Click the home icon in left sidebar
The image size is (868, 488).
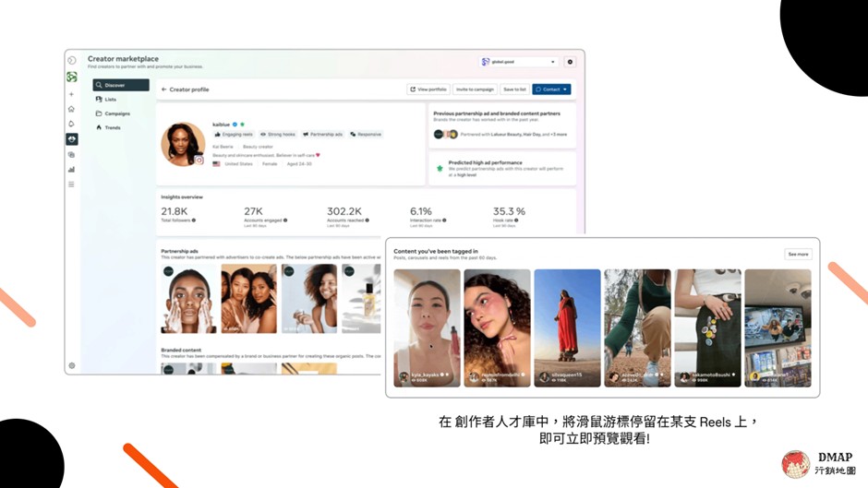(71, 109)
